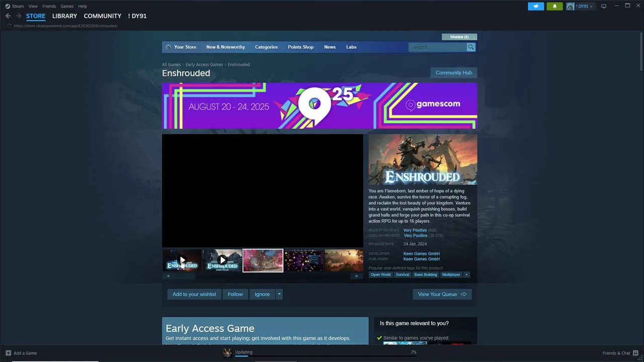Open the Labs link
This screenshot has height=362, width=644.
[x=351, y=47]
